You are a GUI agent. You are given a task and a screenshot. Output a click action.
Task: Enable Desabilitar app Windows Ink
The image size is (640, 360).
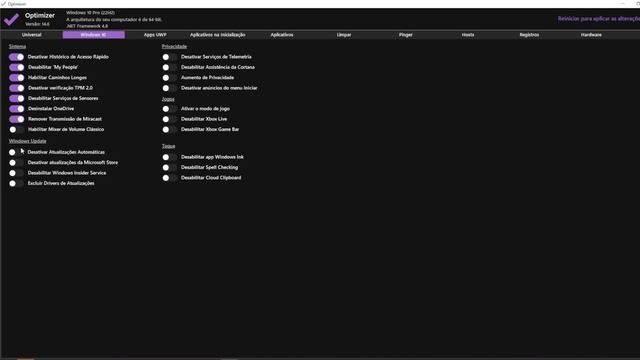(170, 157)
